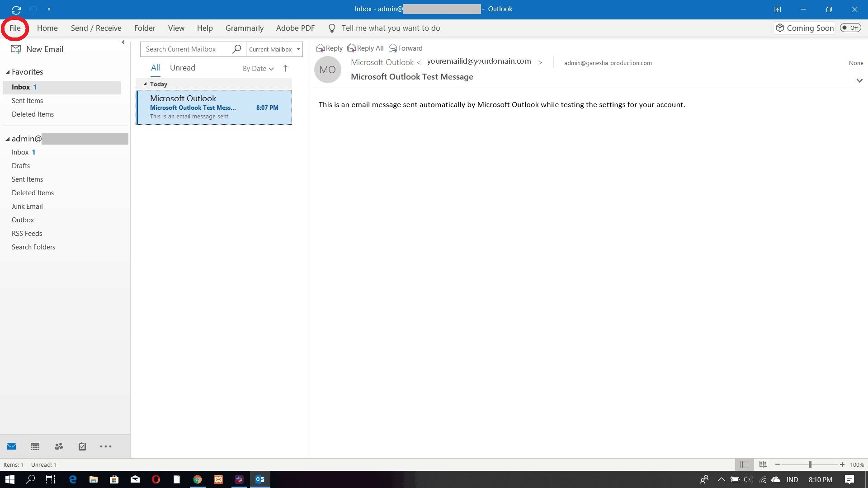This screenshot has width=868, height=488.
Task: Collapse the Today message group
Action: point(145,84)
